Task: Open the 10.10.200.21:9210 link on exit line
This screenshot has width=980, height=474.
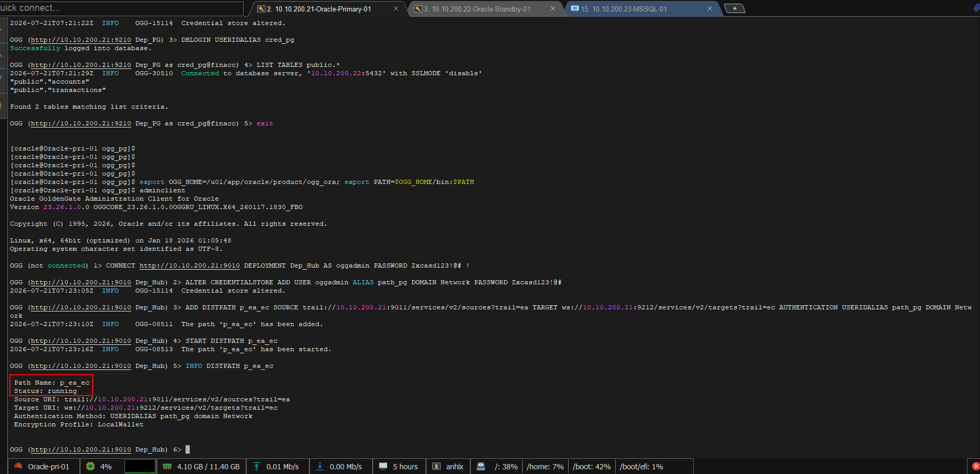Action: 81,123
